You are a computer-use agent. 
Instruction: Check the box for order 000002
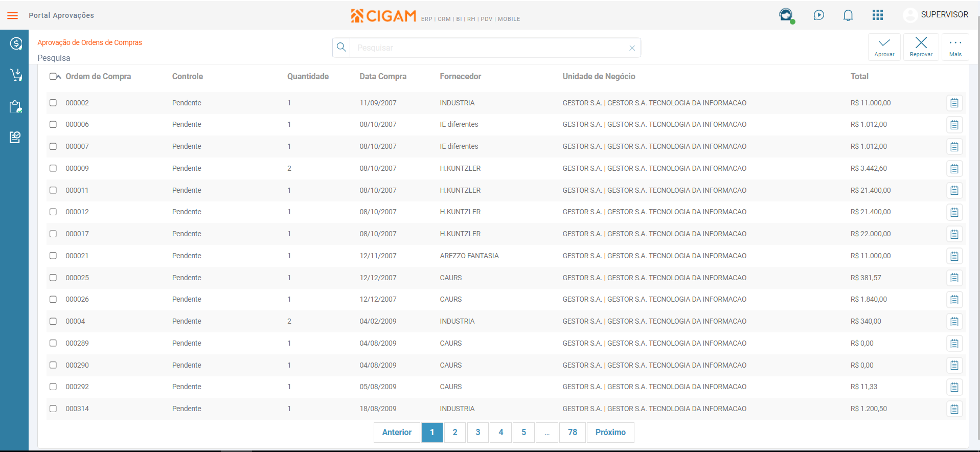coord(53,103)
